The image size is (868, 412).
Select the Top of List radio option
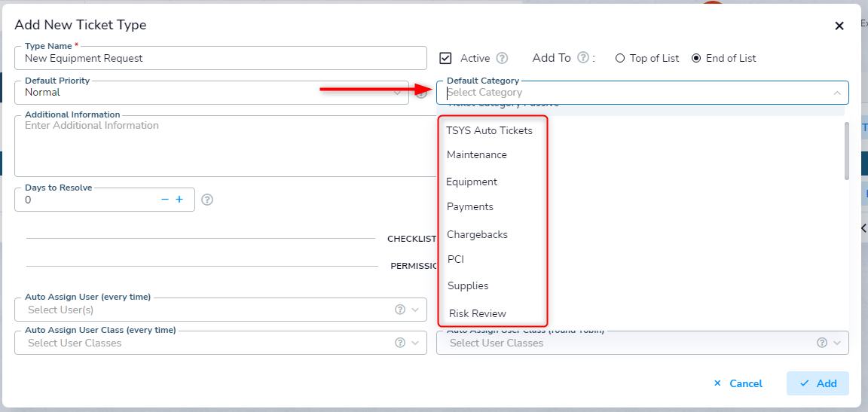620,58
